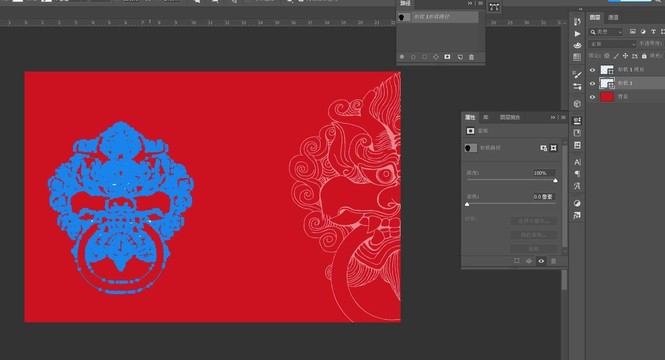Click red background layer thumbnail
The image size is (665, 360).
[x=607, y=97]
